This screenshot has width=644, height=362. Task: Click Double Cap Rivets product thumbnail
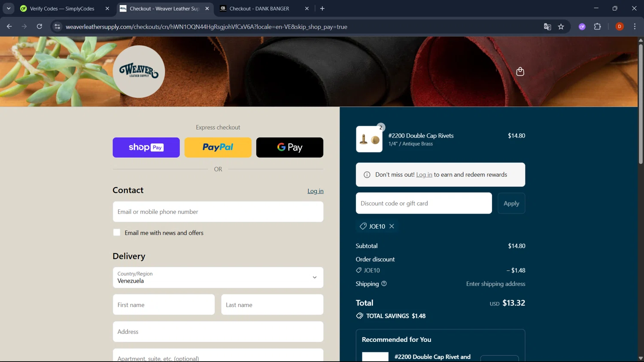(369, 139)
